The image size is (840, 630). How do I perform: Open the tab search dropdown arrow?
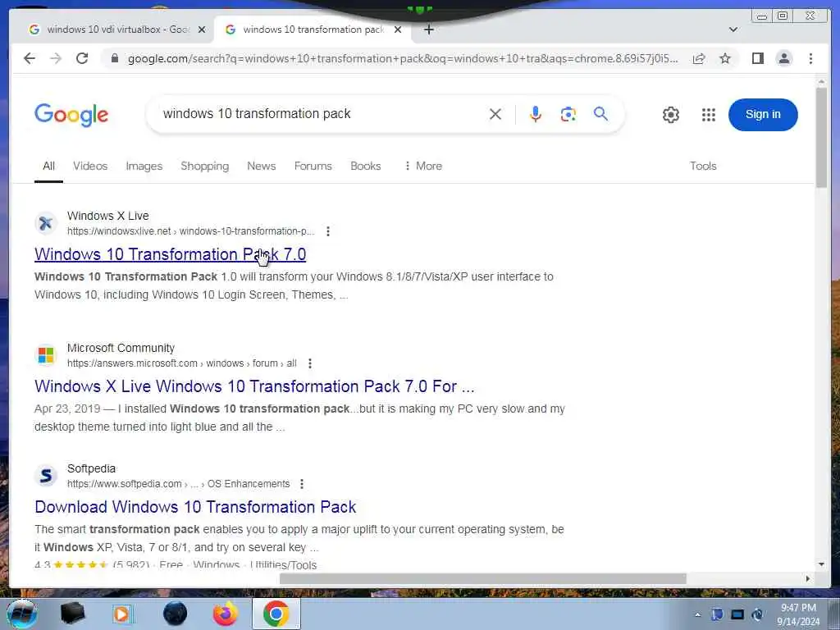pos(733,30)
